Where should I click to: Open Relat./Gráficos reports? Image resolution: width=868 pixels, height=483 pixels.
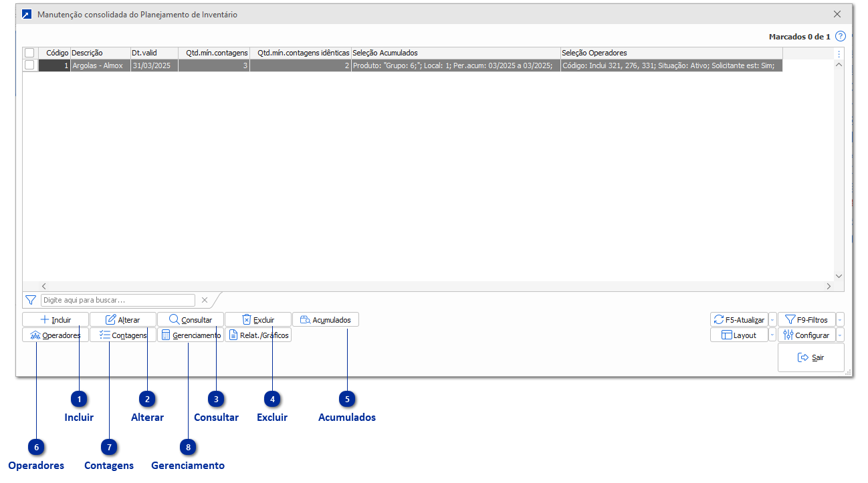tap(258, 335)
